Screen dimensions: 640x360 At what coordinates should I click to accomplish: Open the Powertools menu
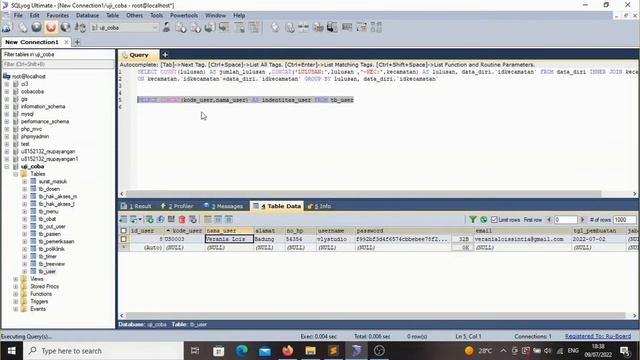(x=184, y=15)
